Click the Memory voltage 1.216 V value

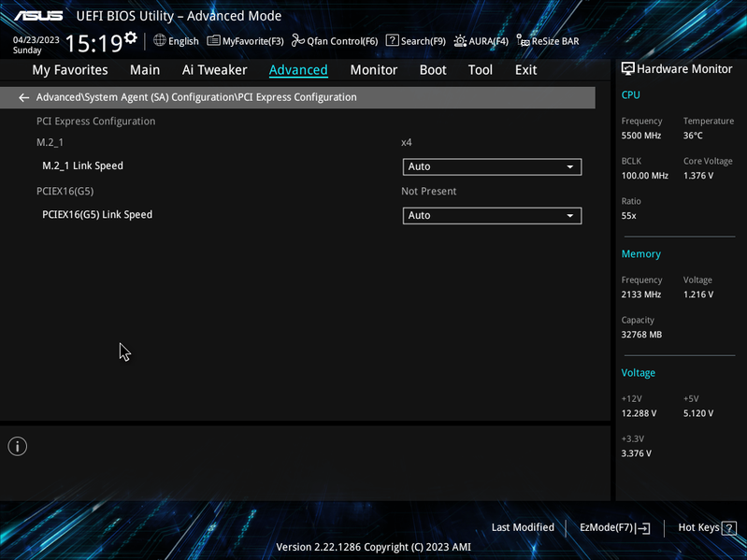click(698, 294)
